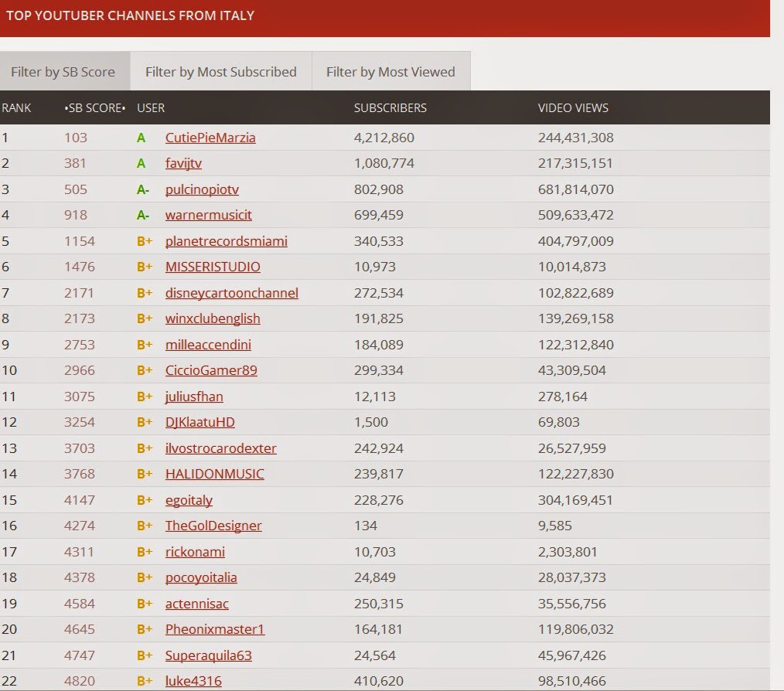Select the subscriber count 410,620
Screen dimensions: 784x691
click(379, 681)
